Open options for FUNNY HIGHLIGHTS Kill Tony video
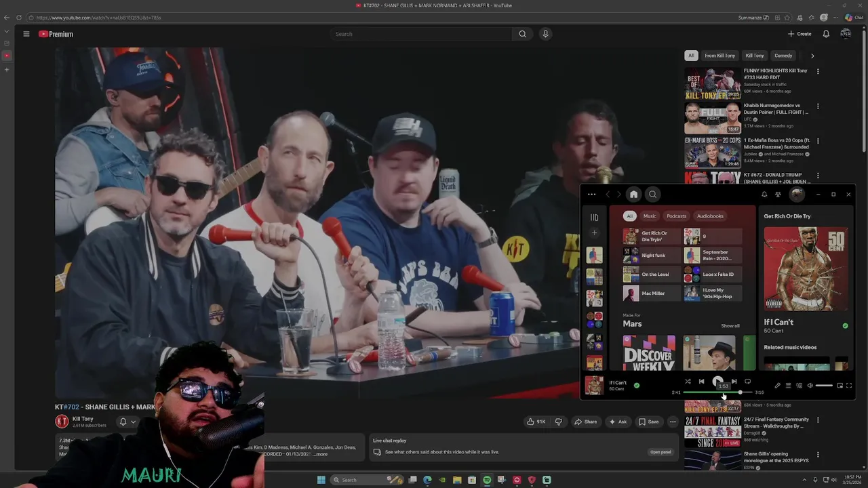This screenshot has width=868, height=488. [x=818, y=71]
